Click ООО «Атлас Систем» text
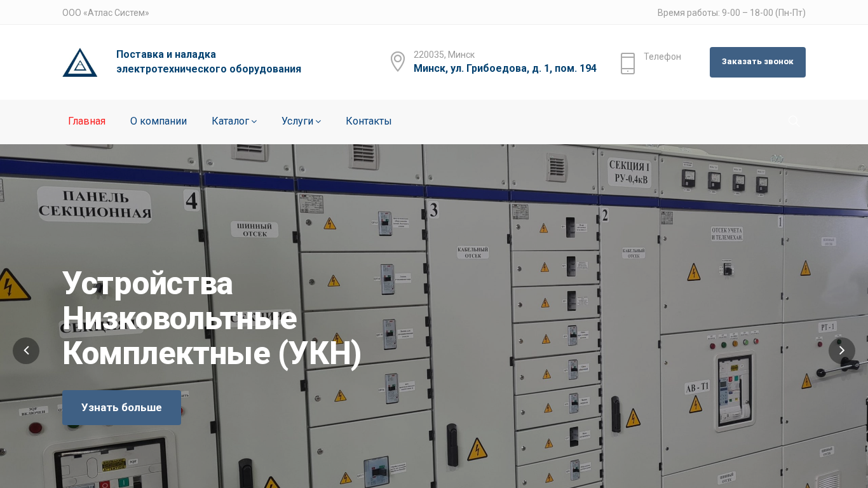The height and width of the screenshot is (488, 868). pyautogui.click(x=105, y=13)
